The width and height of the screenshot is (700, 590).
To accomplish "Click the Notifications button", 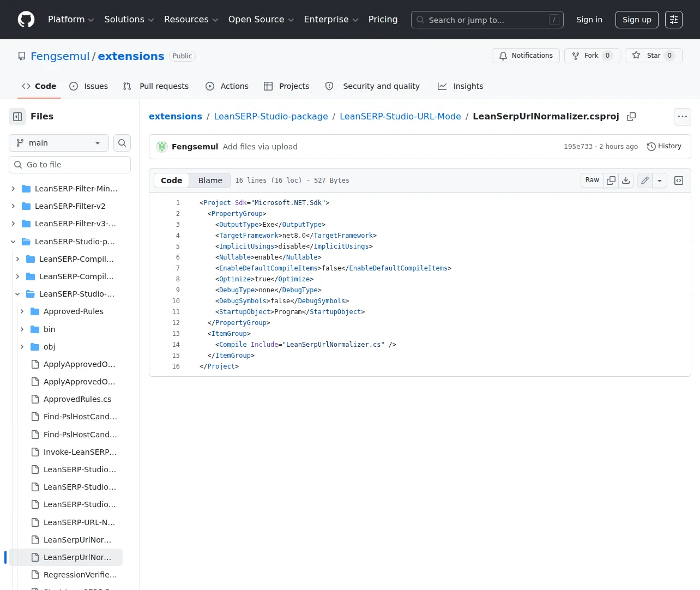I will [526, 56].
